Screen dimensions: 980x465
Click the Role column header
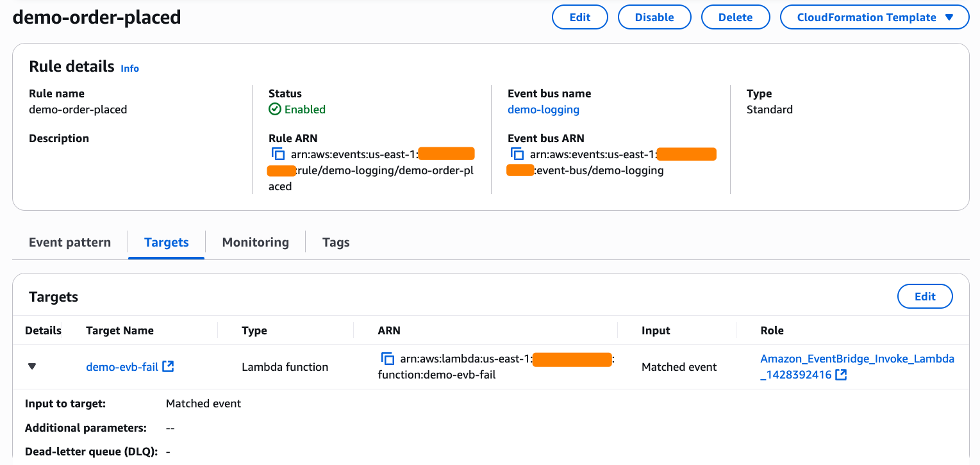772,330
